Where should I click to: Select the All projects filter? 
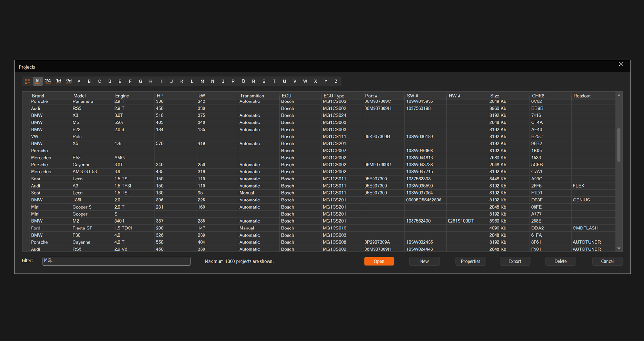[38, 81]
